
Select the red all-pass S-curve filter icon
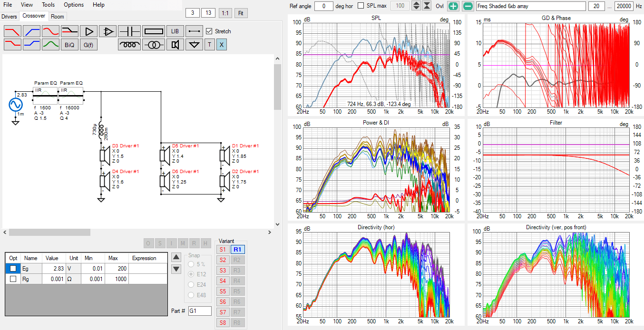coord(50,31)
